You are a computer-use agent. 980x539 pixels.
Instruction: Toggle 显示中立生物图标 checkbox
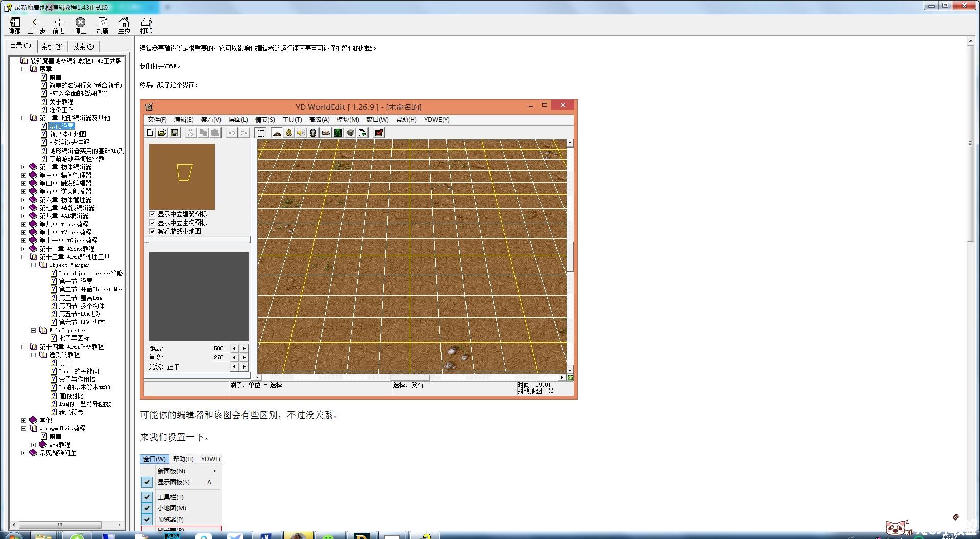point(152,223)
